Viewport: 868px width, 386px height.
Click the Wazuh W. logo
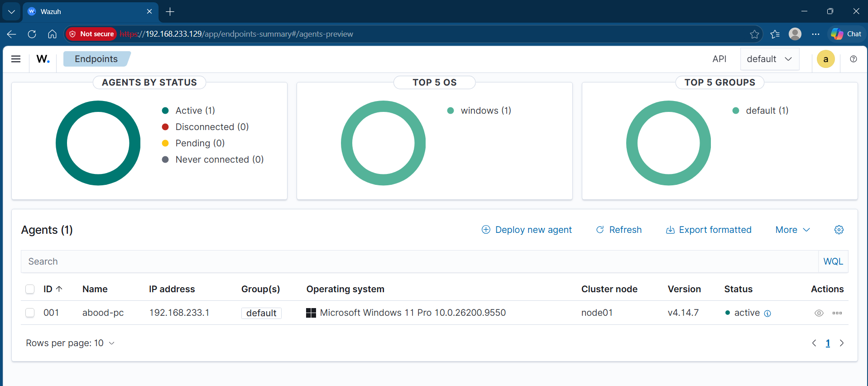tap(43, 59)
